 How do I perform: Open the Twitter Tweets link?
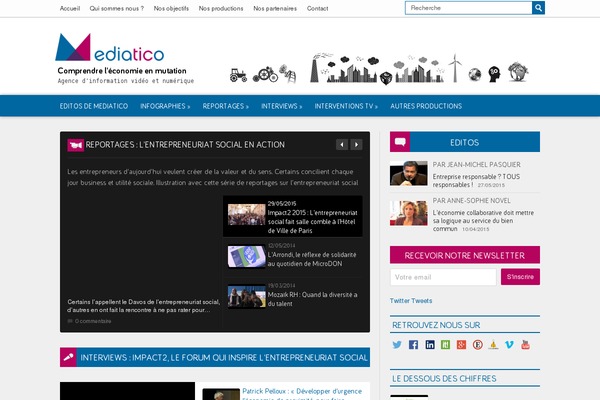(x=411, y=301)
